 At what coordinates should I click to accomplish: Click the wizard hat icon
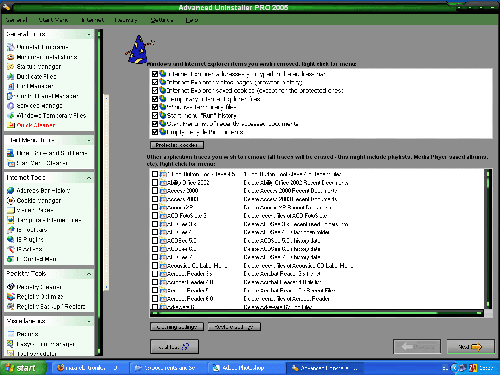click(x=139, y=49)
